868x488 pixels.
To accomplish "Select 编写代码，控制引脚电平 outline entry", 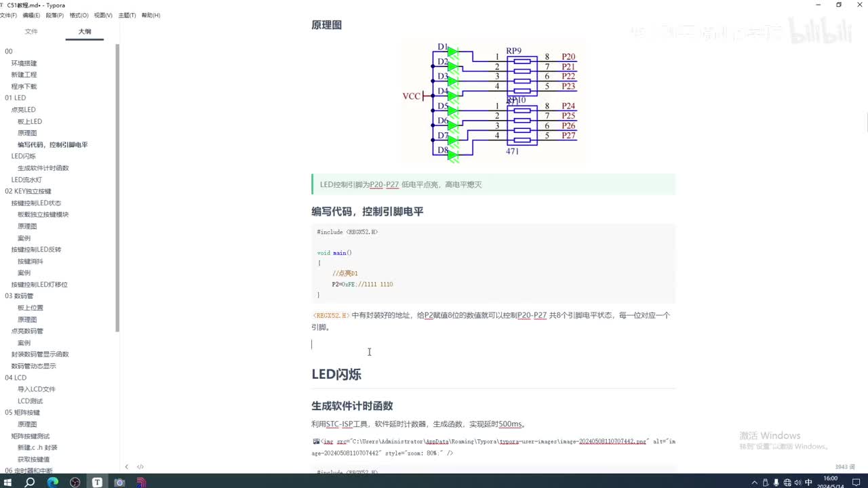I will tap(53, 144).
